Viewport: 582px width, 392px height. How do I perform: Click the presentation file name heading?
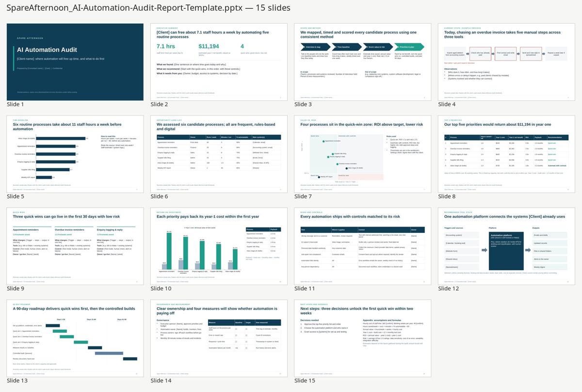(148, 8)
